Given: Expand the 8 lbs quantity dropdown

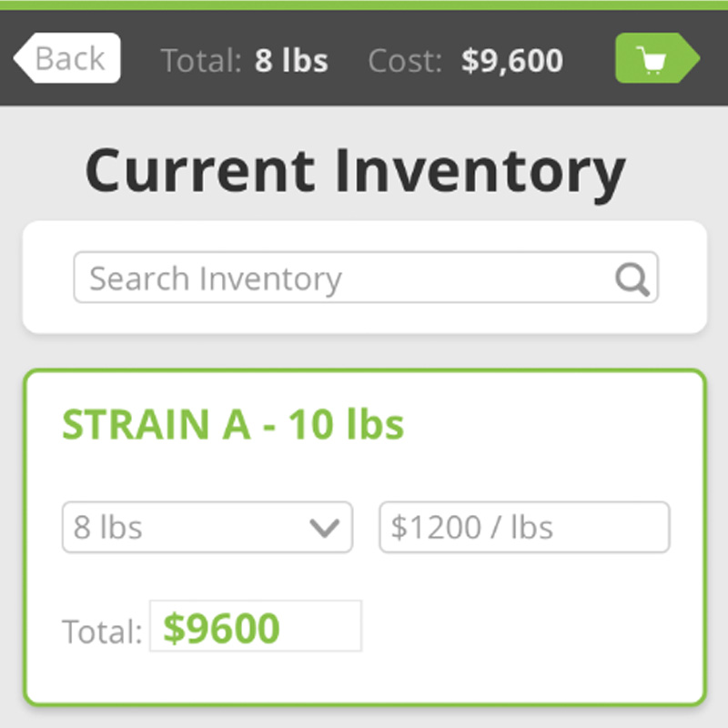Looking at the screenshot, I should [x=207, y=527].
